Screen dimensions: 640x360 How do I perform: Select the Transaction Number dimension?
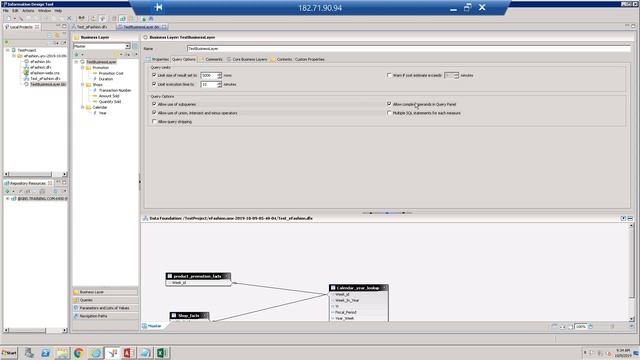tap(115, 90)
